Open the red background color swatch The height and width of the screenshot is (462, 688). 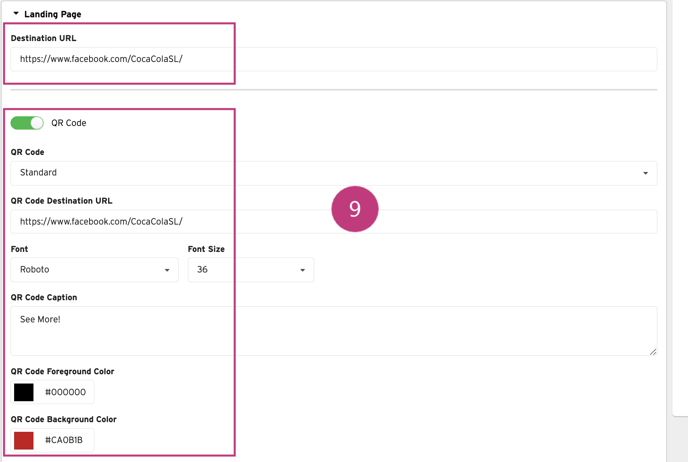coord(24,440)
